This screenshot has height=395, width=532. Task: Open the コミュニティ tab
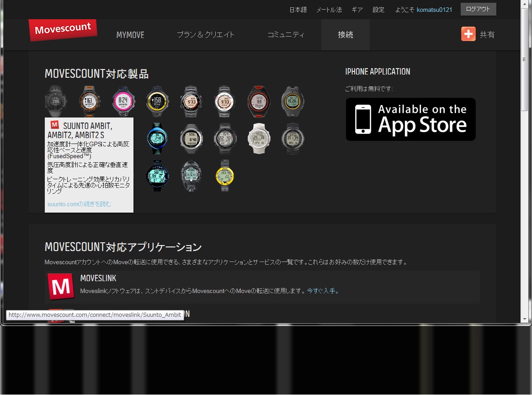[286, 35]
